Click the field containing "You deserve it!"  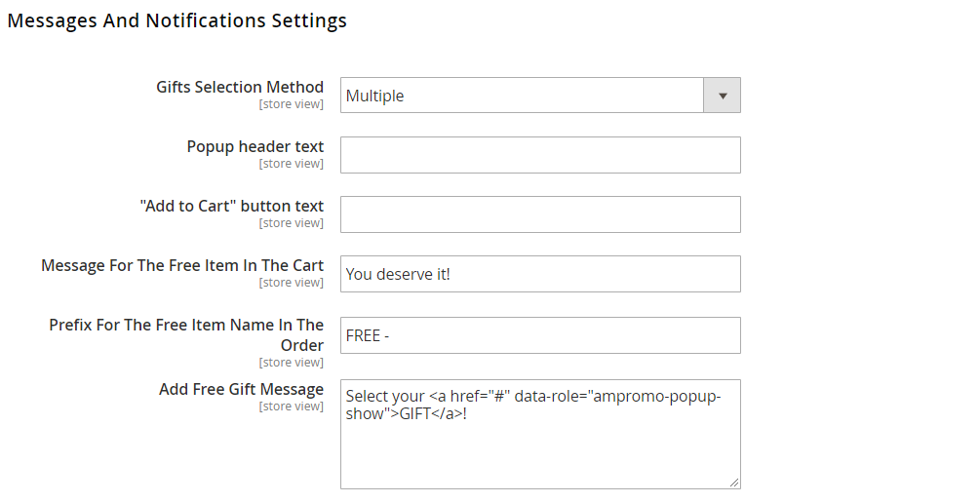[540, 274]
